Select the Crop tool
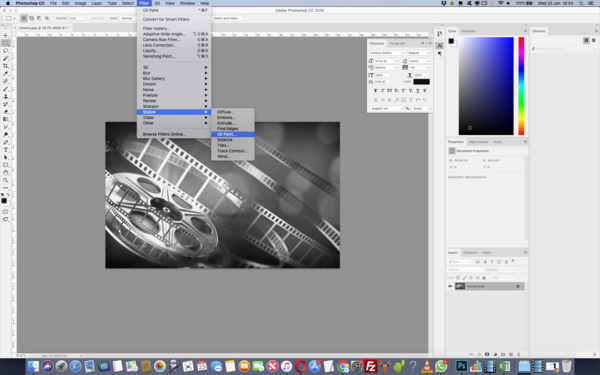The image size is (600, 375). coord(6,66)
